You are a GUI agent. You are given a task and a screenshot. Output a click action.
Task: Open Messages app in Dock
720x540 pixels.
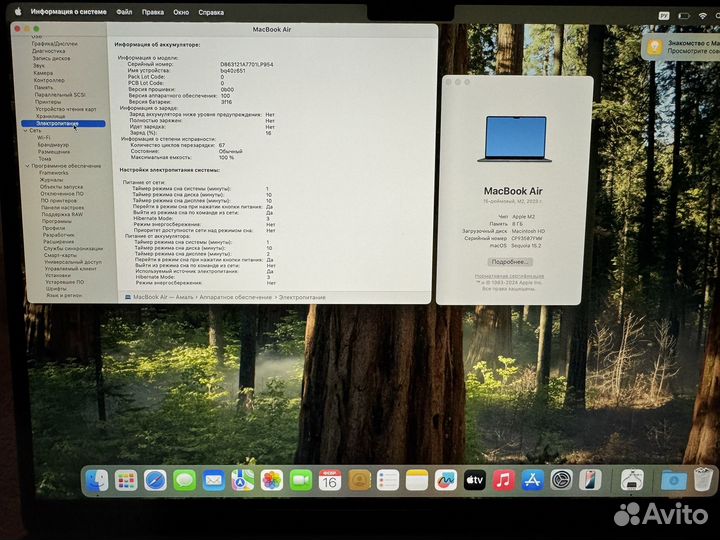click(185, 481)
